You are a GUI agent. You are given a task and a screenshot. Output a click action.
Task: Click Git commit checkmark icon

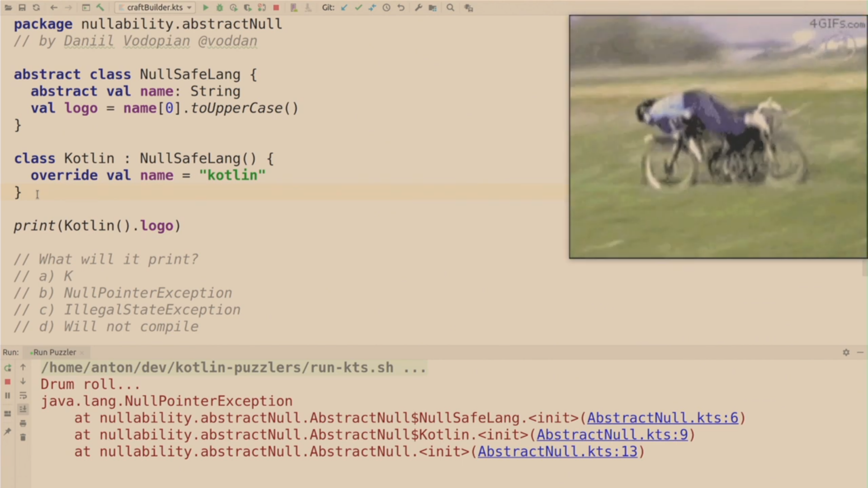point(358,8)
